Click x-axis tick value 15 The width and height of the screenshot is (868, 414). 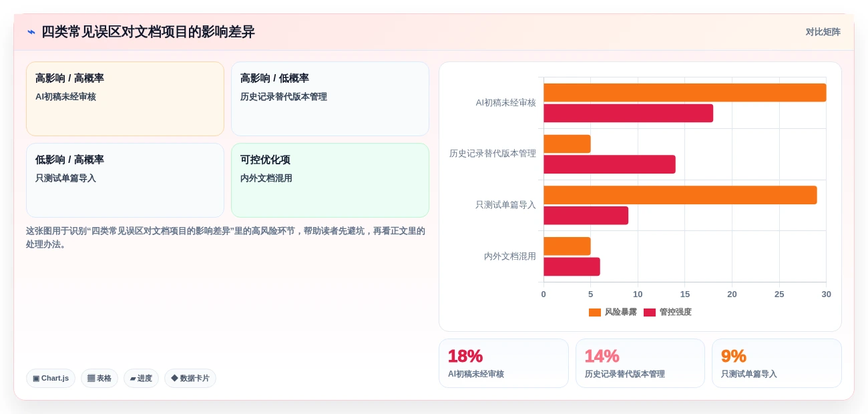click(x=685, y=294)
